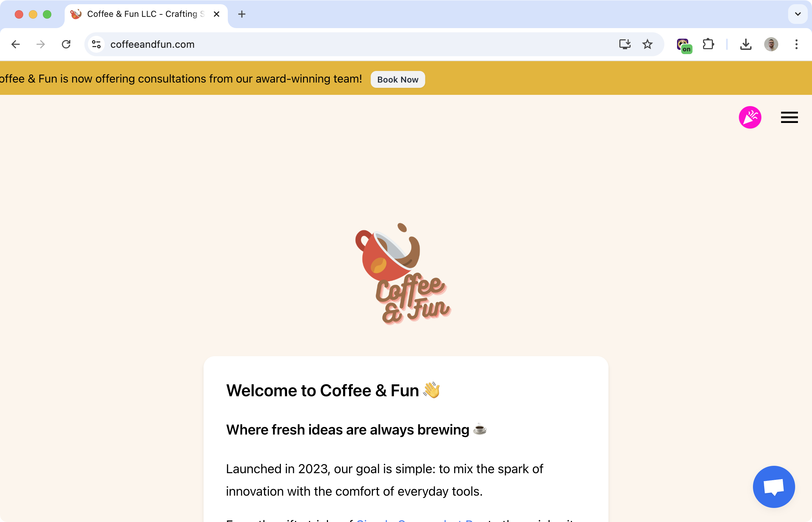The height and width of the screenshot is (522, 812).
Task: Bookmark this page with the star icon
Action: point(647,44)
